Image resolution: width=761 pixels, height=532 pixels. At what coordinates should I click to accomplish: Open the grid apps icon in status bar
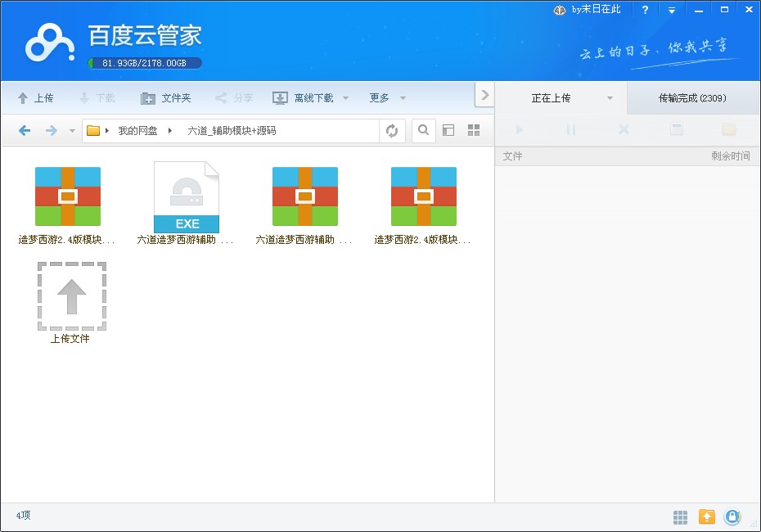pos(680,517)
